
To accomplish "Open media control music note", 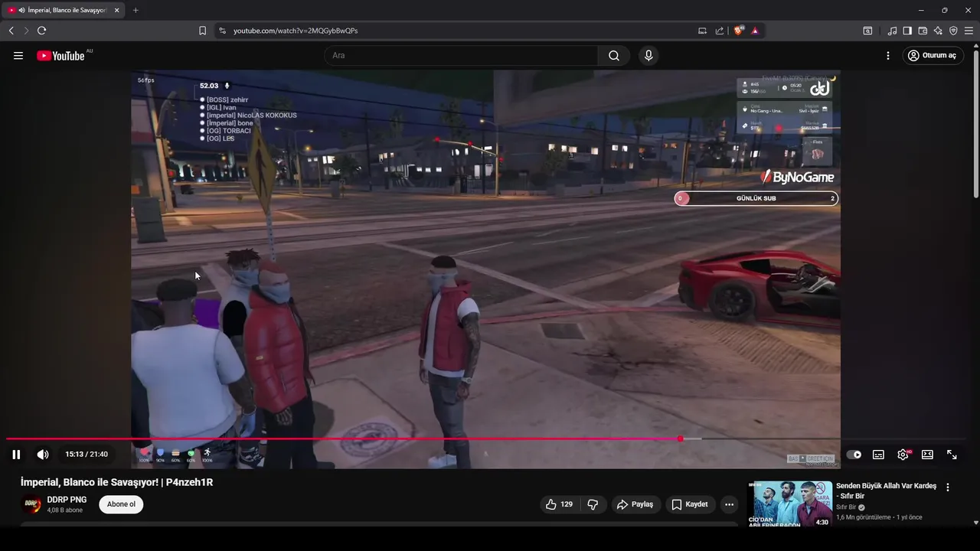I will pyautogui.click(x=892, y=31).
